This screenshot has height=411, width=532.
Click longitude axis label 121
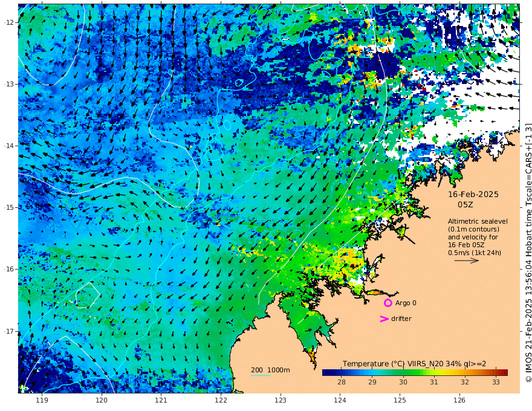click(161, 400)
